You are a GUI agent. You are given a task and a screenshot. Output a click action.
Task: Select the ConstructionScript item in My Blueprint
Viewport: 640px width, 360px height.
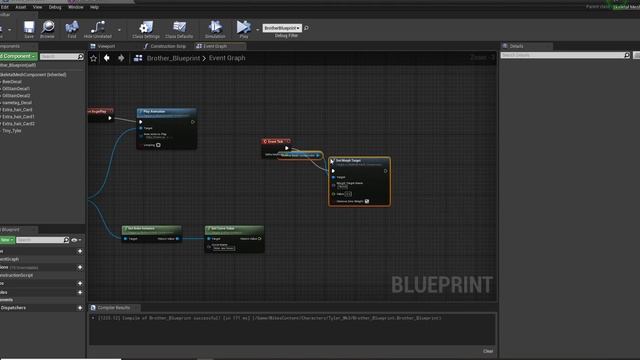click(x=16, y=276)
